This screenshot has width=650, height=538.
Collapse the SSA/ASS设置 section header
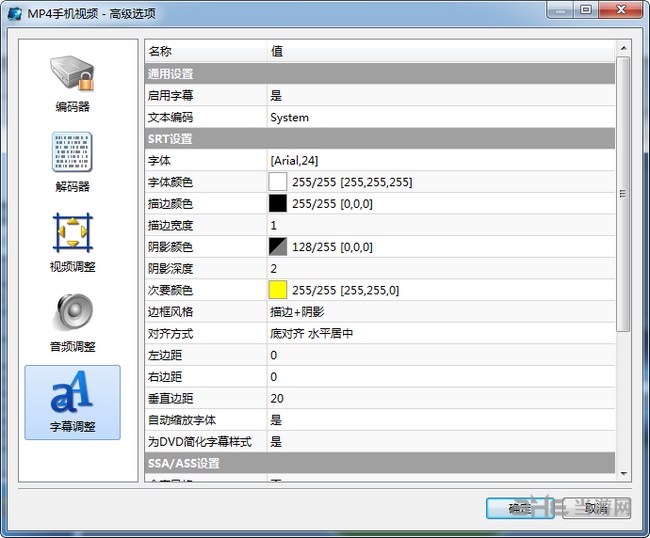coord(379,463)
